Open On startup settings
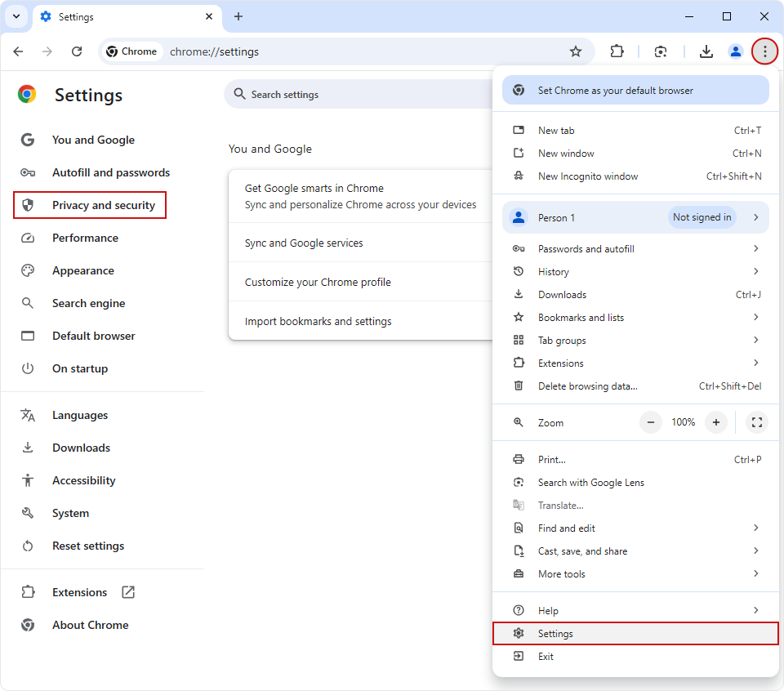 coord(80,368)
